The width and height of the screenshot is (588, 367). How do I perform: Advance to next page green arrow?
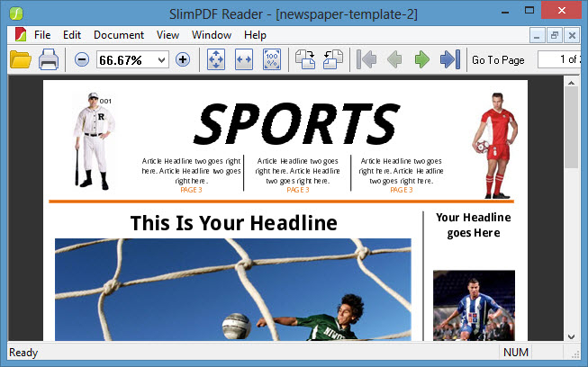click(x=421, y=59)
